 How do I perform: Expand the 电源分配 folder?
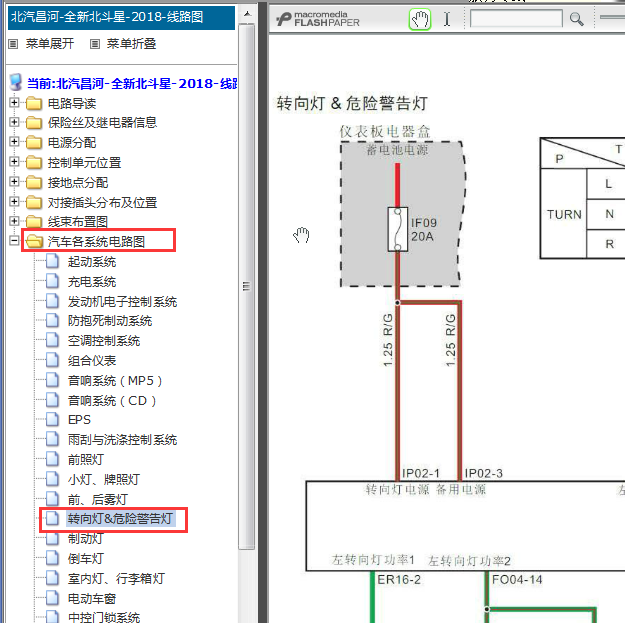point(14,142)
